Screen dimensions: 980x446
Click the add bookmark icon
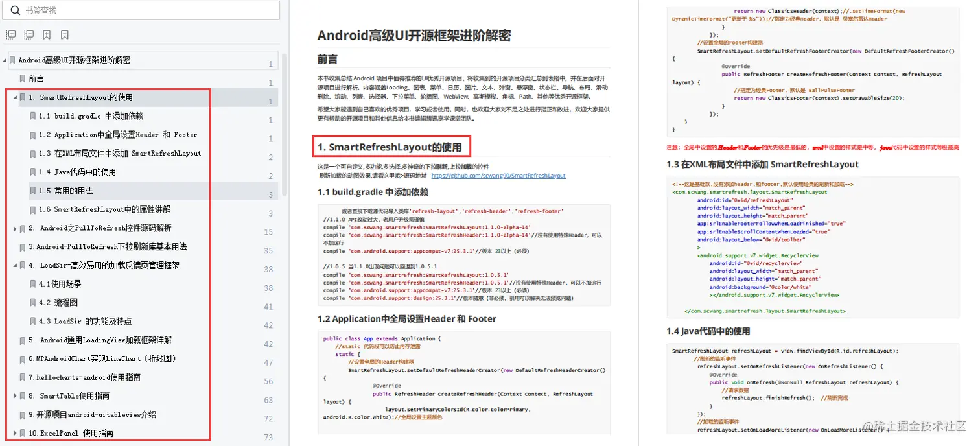(47, 34)
